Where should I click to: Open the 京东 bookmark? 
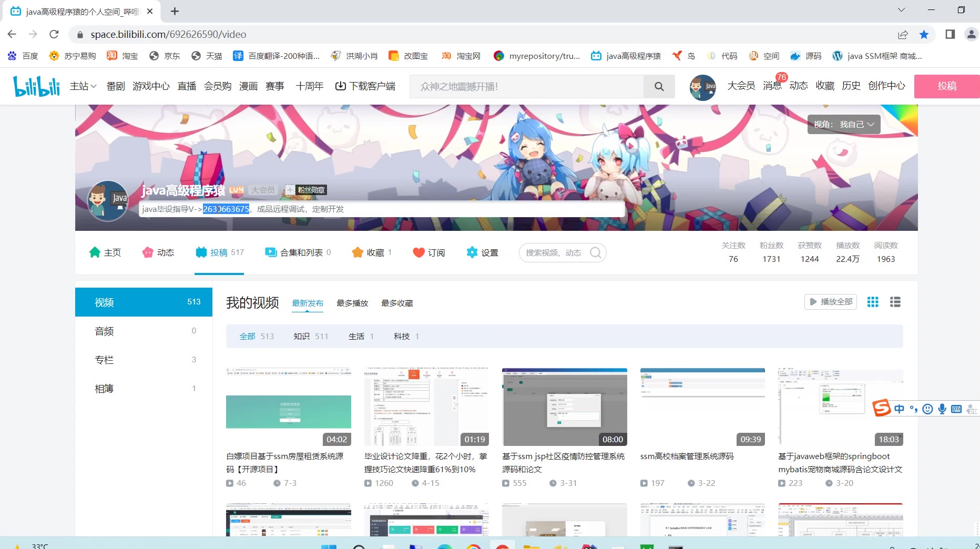tap(165, 56)
